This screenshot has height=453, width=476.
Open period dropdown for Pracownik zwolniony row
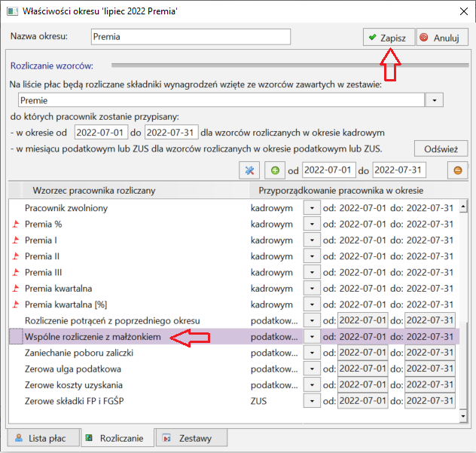coord(312,208)
